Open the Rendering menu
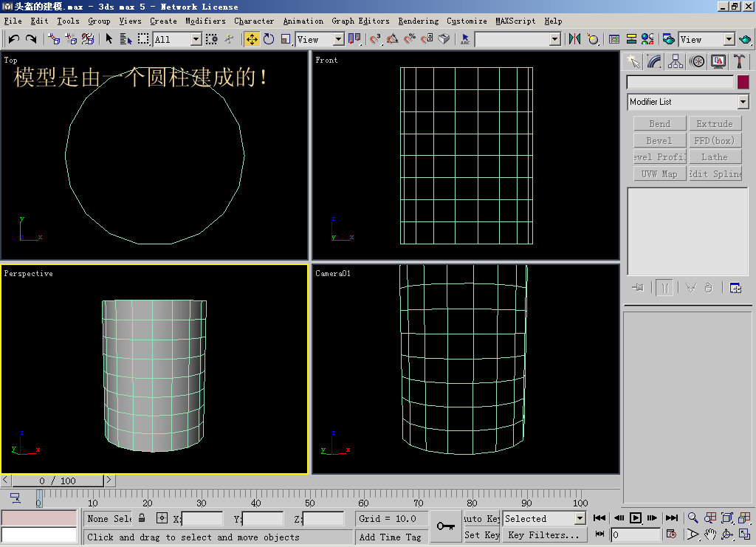Screen dimensions: 756x547 click(x=418, y=21)
